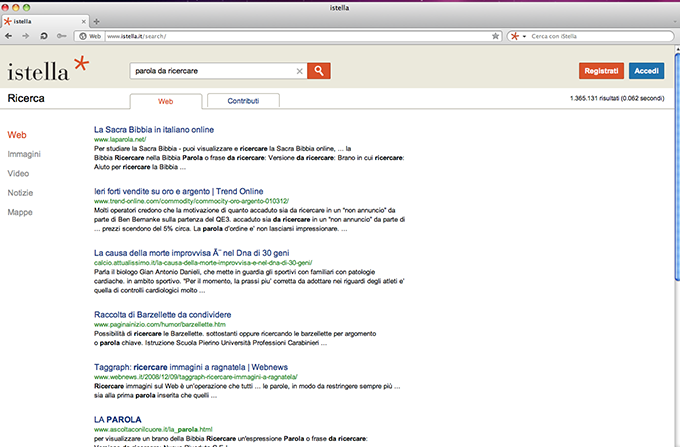Open the www.ascoltaconilcuore.it URL link
Viewport: 680px width, 447px height.
pos(153,429)
